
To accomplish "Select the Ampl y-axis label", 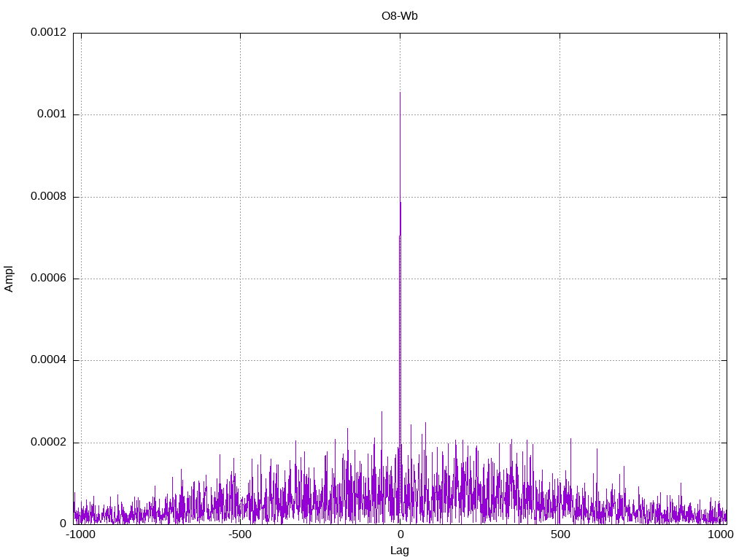I will click(9, 279).
